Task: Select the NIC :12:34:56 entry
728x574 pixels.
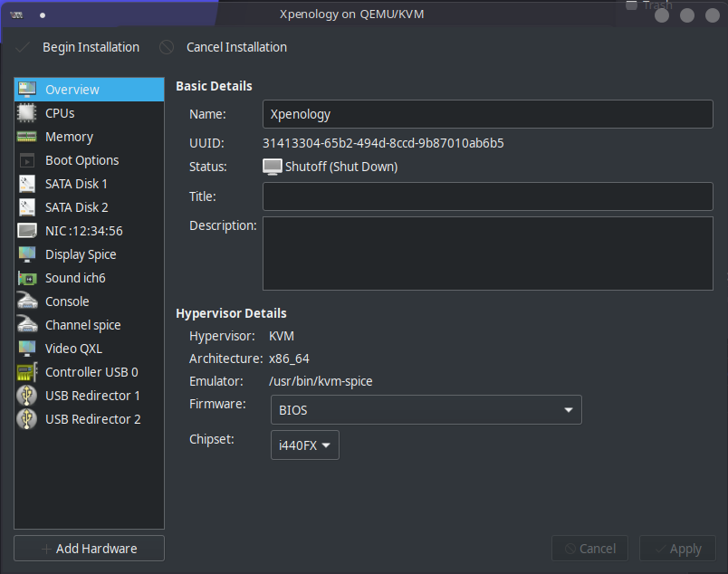Action: tap(89, 231)
